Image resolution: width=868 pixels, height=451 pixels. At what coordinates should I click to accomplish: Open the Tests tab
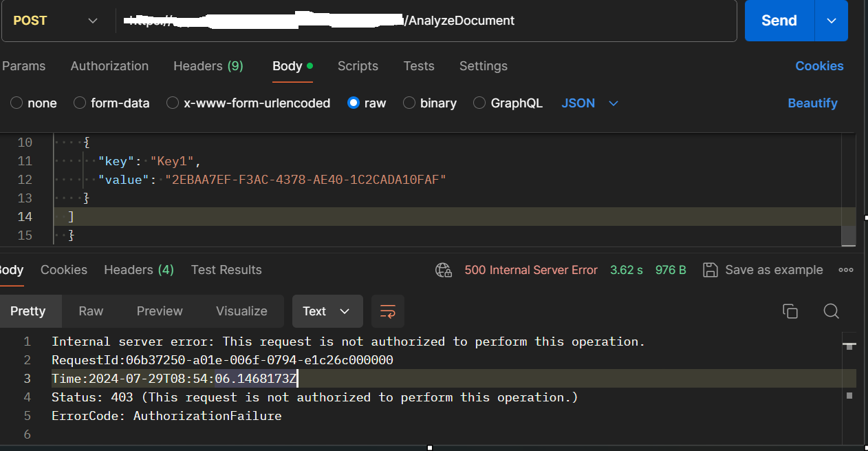pos(419,66)
